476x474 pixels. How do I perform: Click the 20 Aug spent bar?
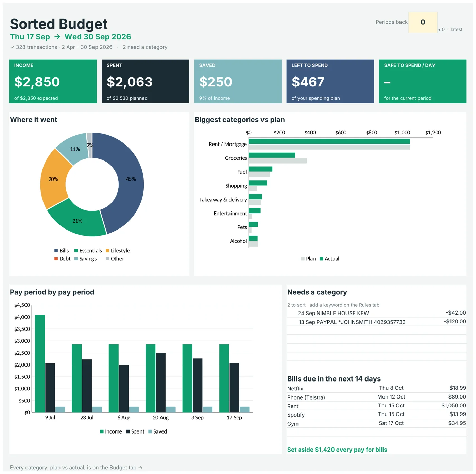tap(161, 383)
